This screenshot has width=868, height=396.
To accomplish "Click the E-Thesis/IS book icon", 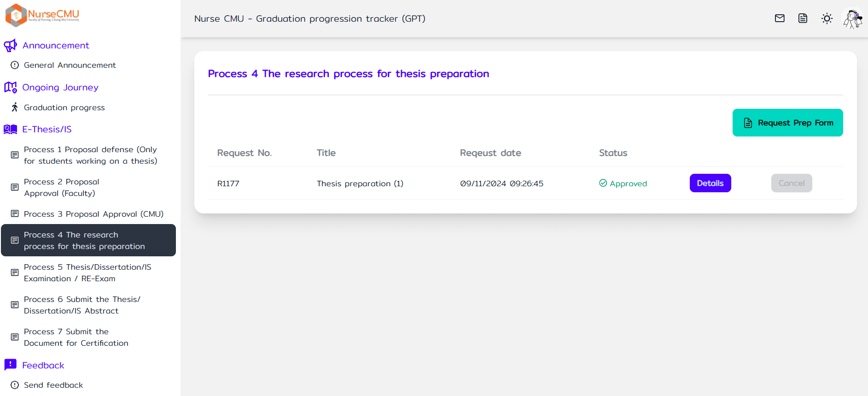I will point(10,130).
